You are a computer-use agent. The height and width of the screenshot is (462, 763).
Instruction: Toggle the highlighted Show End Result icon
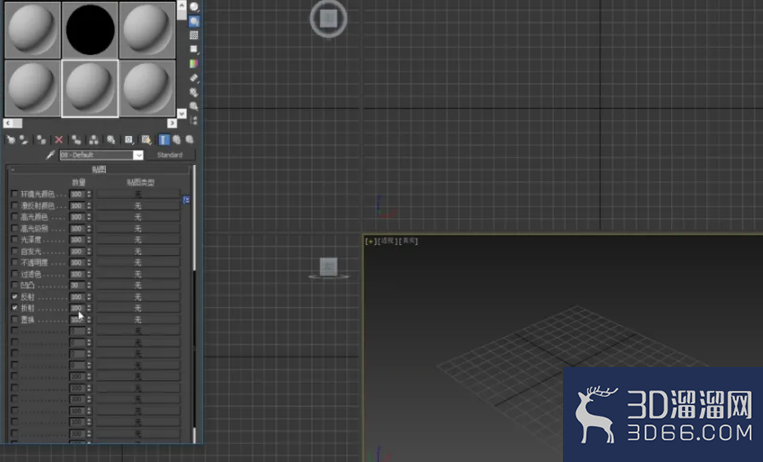164,140
